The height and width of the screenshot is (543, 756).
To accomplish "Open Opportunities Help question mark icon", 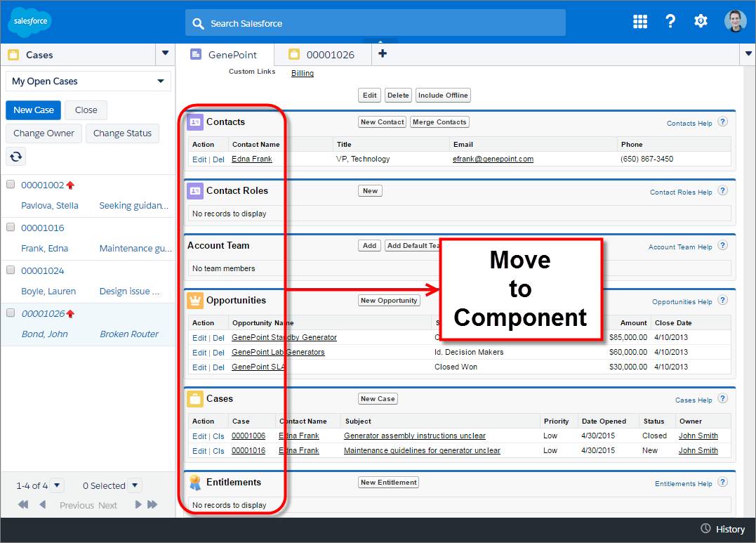I will point(722,300).
